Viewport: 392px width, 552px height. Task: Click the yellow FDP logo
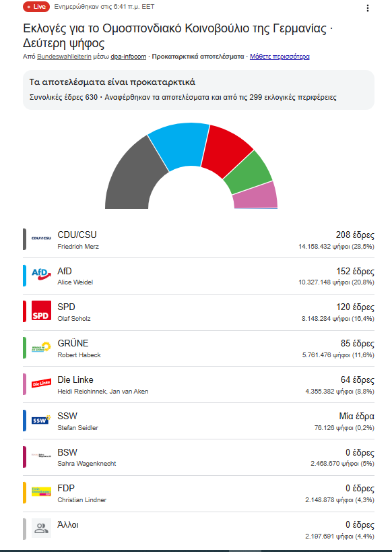(x=41, y=492)
